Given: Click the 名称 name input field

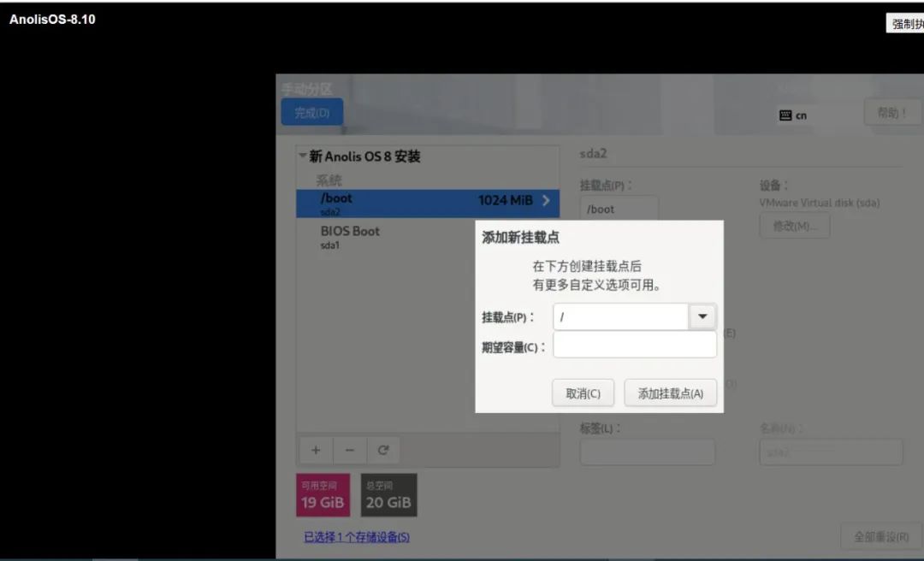Looking at the screenshot, I should coord(831,452).
